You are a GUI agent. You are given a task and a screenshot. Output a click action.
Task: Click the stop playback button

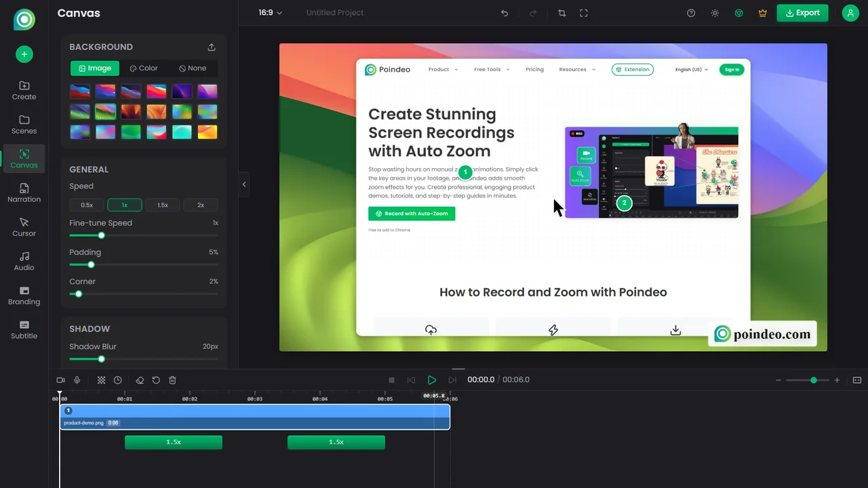[x=391, y=380]
